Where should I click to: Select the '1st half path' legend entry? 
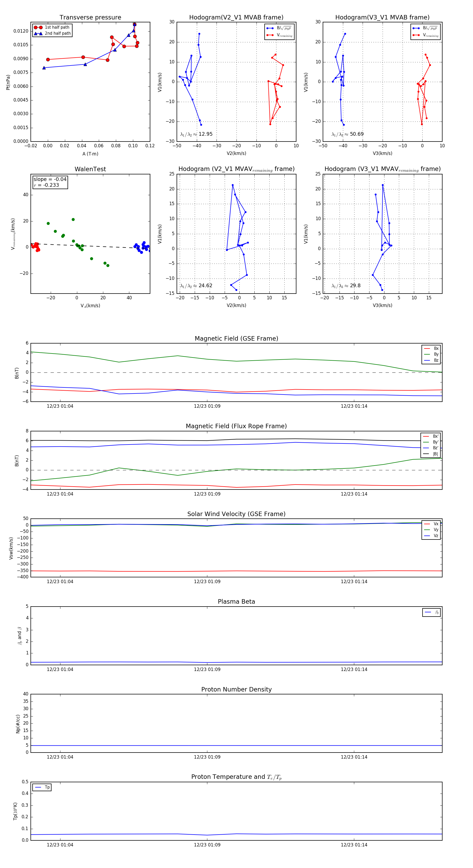(x=52, y=27)
